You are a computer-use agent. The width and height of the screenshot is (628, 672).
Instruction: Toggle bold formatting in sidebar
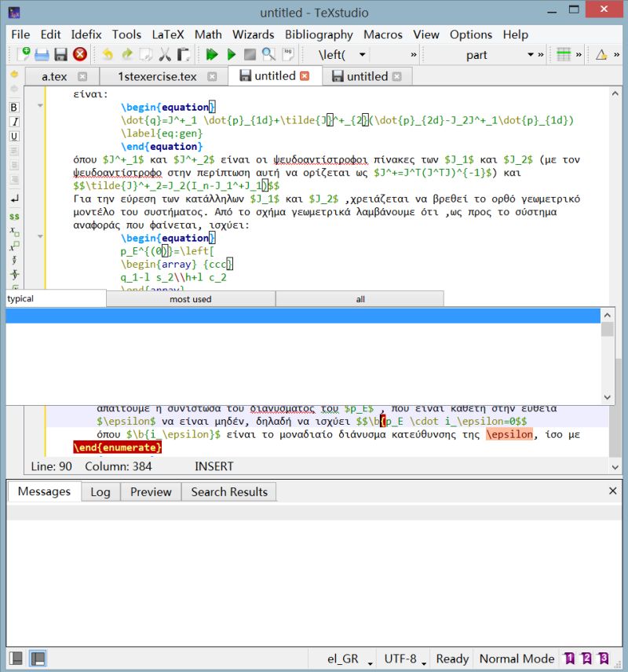13,108
